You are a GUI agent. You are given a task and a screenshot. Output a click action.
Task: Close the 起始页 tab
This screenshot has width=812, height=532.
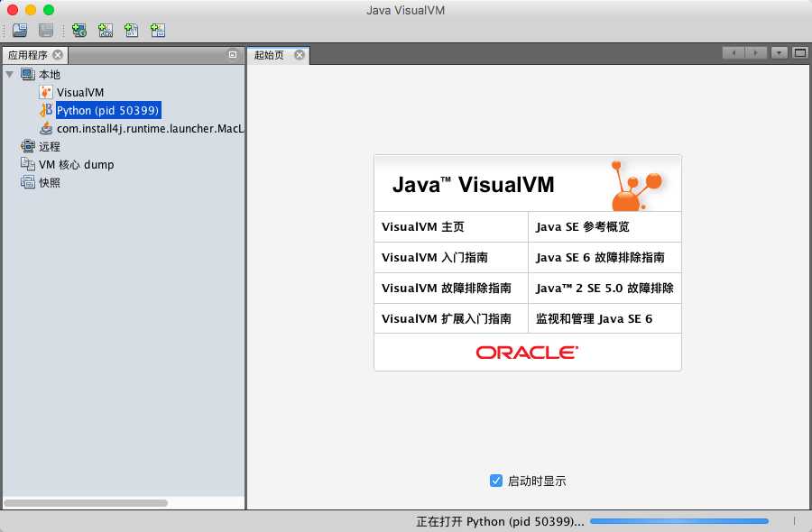click(300, 55)
